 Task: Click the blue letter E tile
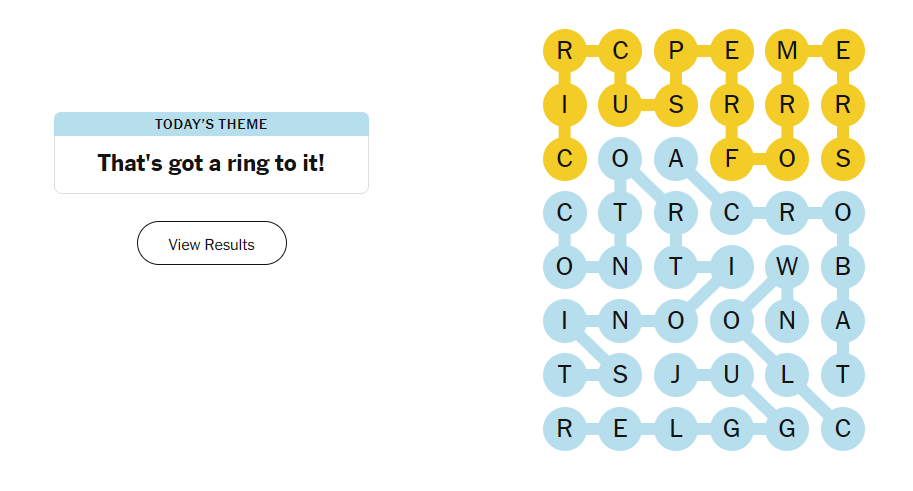coord(620,429)
